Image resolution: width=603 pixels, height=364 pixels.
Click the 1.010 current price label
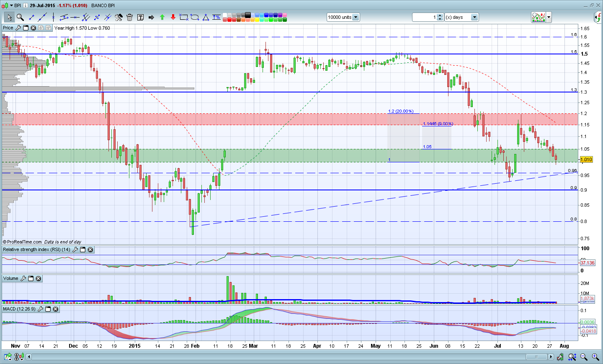(586, 159)
